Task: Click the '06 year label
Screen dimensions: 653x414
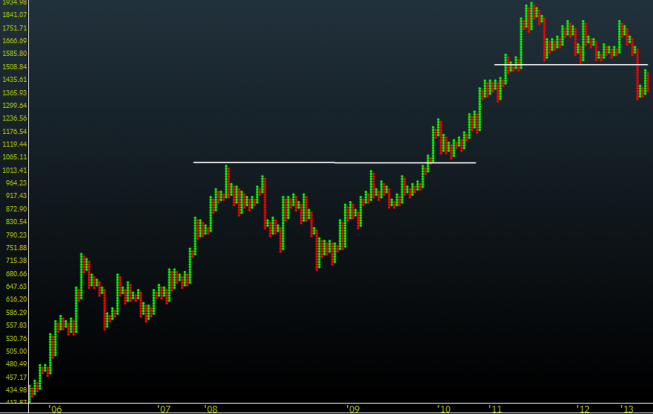Action: coord(55,409)
